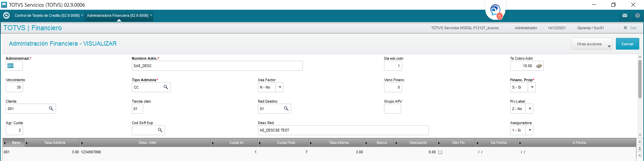Expand the Financ. Prop dropdown
Screen dimensions: 644x161
tap(532, 87)
